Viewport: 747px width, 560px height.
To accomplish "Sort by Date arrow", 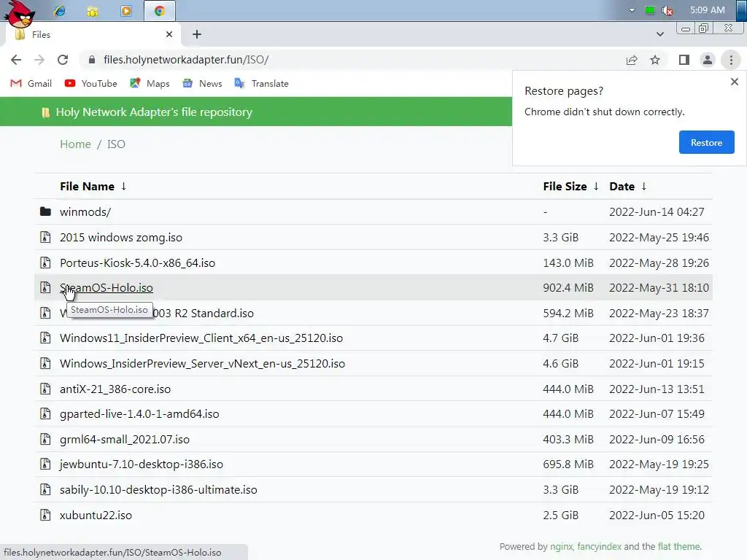I will [643, 186].
